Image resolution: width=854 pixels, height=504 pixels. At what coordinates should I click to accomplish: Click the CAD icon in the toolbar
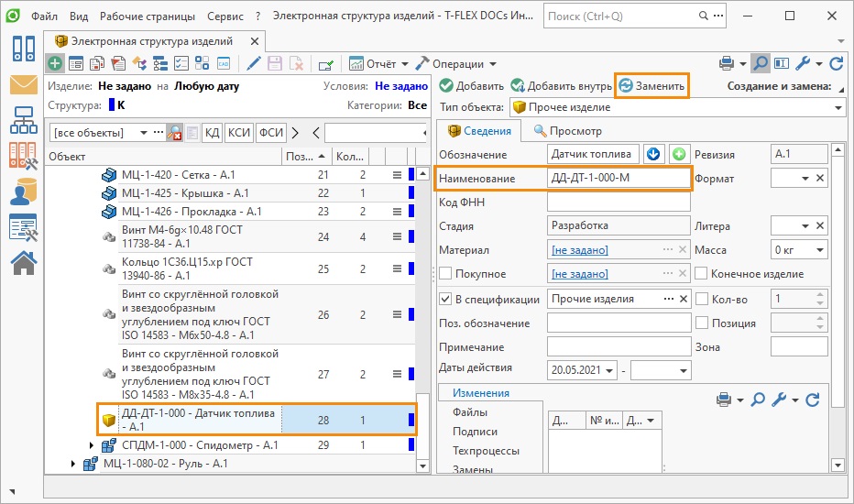tap(223, 63)
